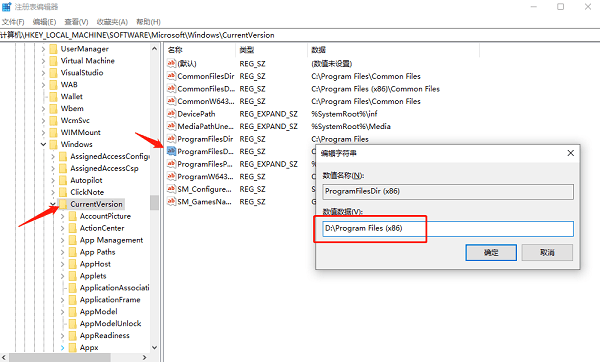Click the folder icon of Wallet key

coord(54,96)
